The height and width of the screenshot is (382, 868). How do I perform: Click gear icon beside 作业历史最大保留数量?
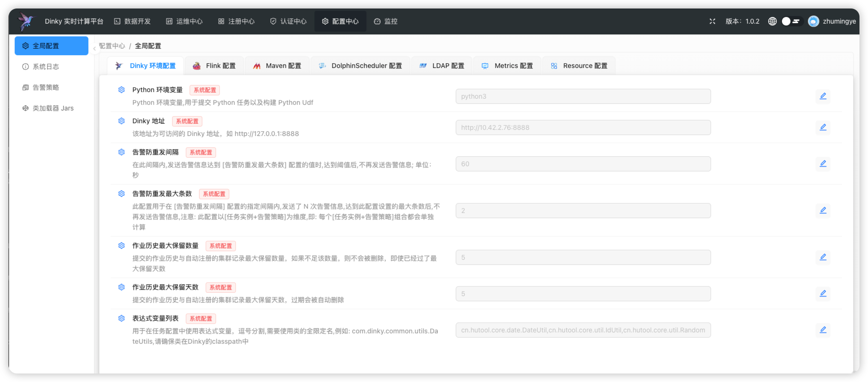coord(122,246)
